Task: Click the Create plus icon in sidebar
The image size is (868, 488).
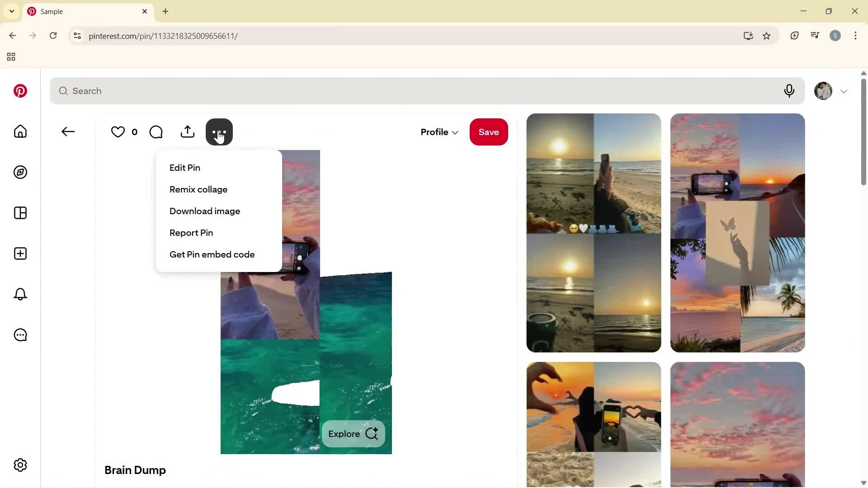Action: pos(20,253)
